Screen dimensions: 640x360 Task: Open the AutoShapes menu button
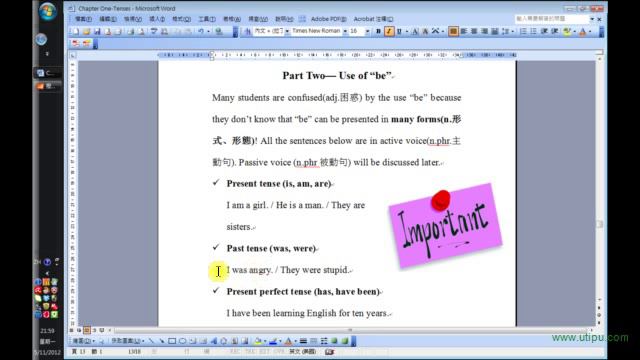point(127,341)
